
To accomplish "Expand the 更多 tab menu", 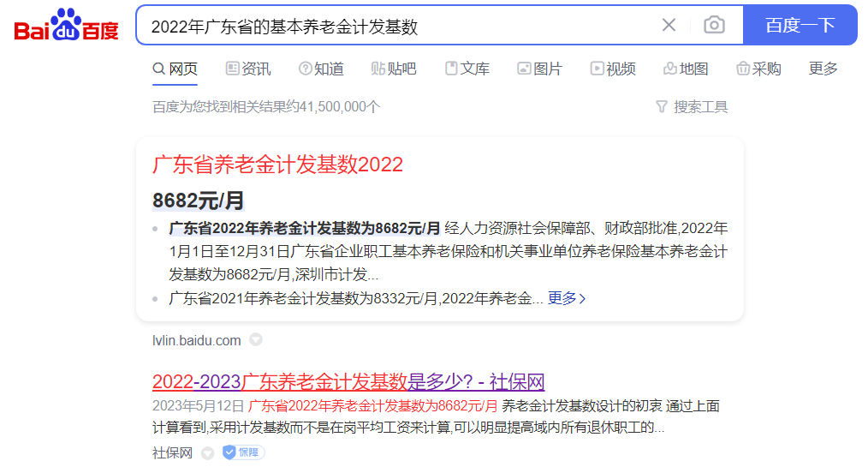I will pos(823,69).
